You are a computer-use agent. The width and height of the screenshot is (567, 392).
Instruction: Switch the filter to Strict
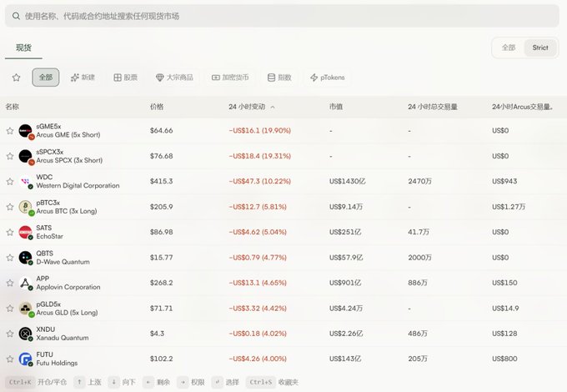pyautogui.click(x=540, y=48)
